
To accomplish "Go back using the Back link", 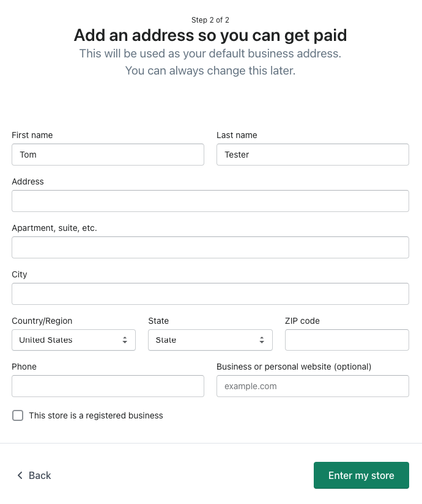I will point(34,475).
